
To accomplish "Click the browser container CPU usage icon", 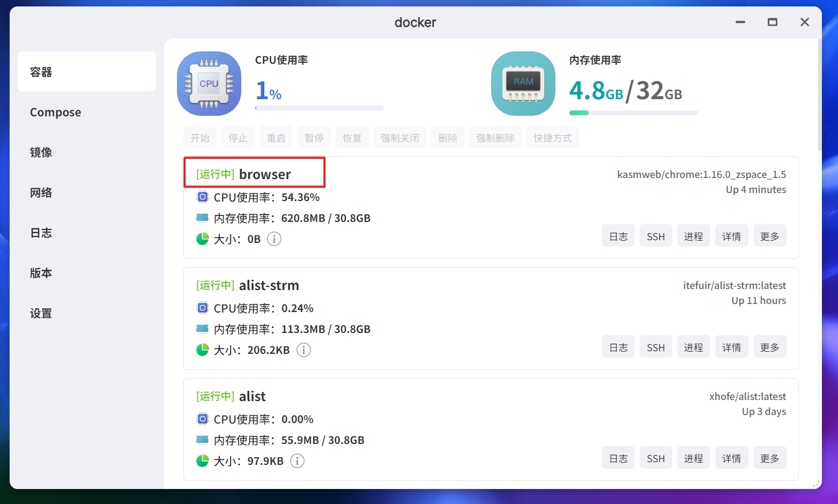I will click(202, 197).
